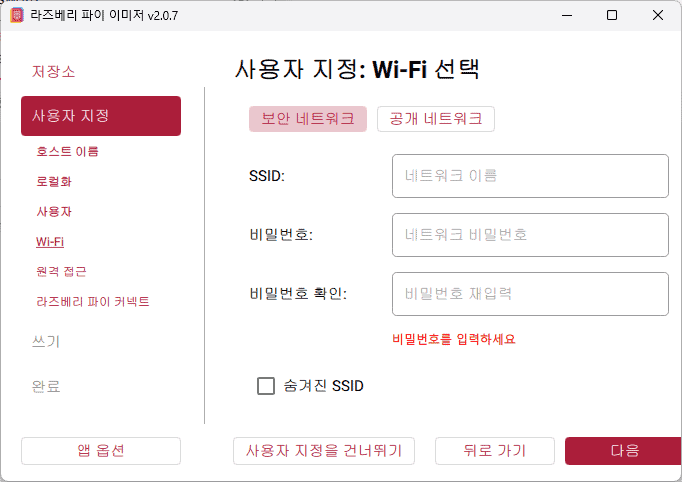
Task: Maximize the Imager window
Action: tap(612, 15)
